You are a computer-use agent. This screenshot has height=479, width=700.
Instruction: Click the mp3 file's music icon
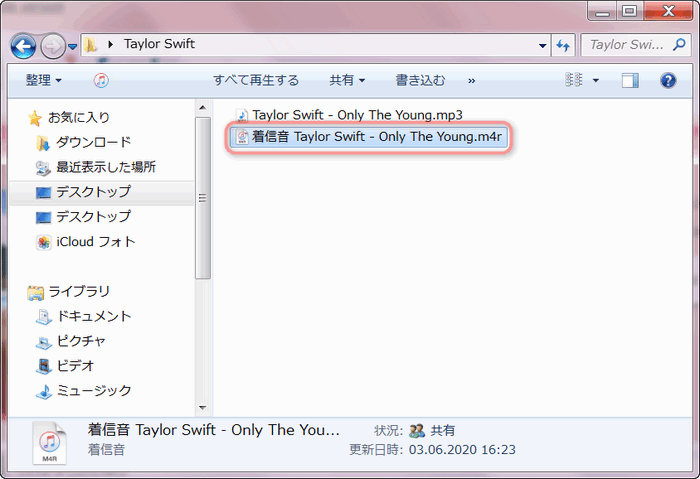coord(242,116)
